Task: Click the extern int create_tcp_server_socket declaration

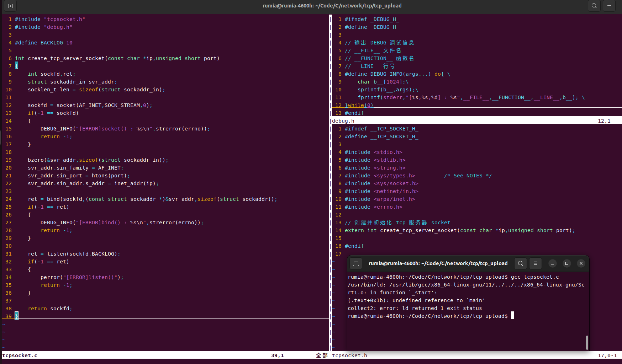Action: click(x=460, y=230)
